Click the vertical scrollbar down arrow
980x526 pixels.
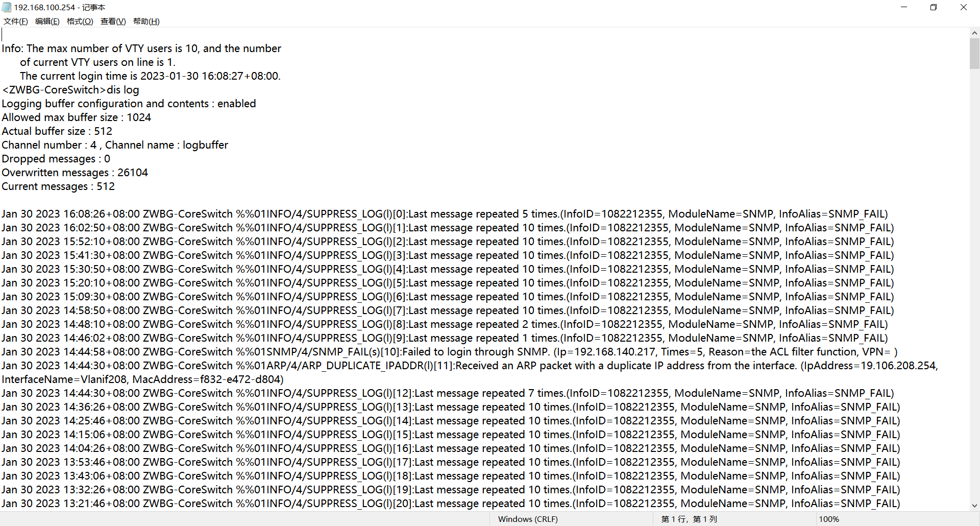pyautogui.click(x=974, y=506)
